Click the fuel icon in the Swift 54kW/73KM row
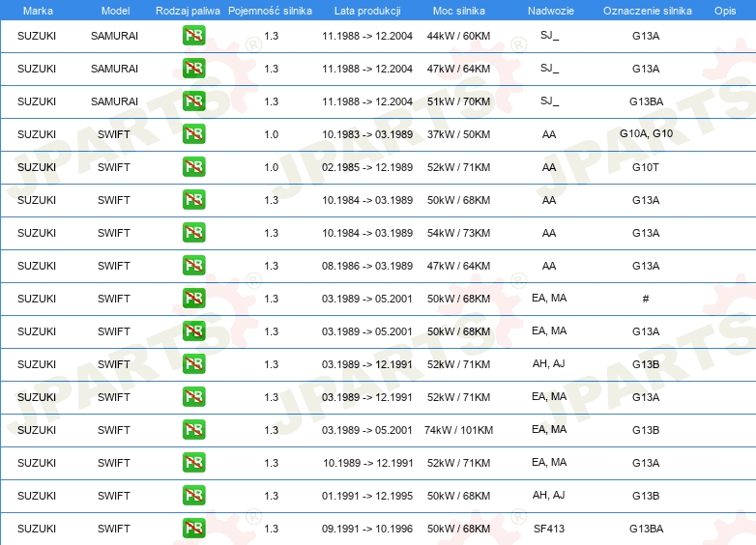756x545 pixels. coord(193,232)
